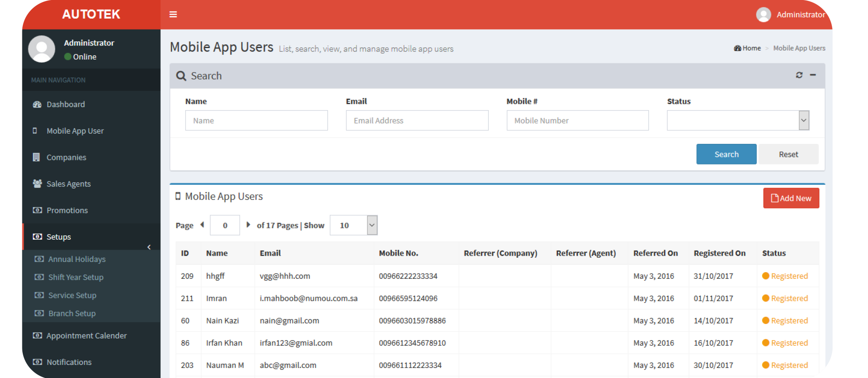This screenshot has height=378, width=868.
Task: Refresh the Search panel
Action: pos(799,75)
